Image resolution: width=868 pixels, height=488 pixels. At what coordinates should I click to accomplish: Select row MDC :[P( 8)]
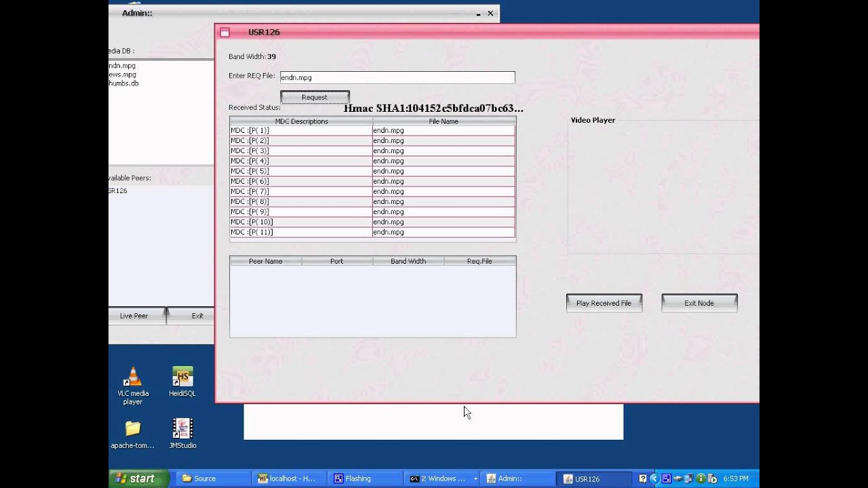tap(372, 201)
